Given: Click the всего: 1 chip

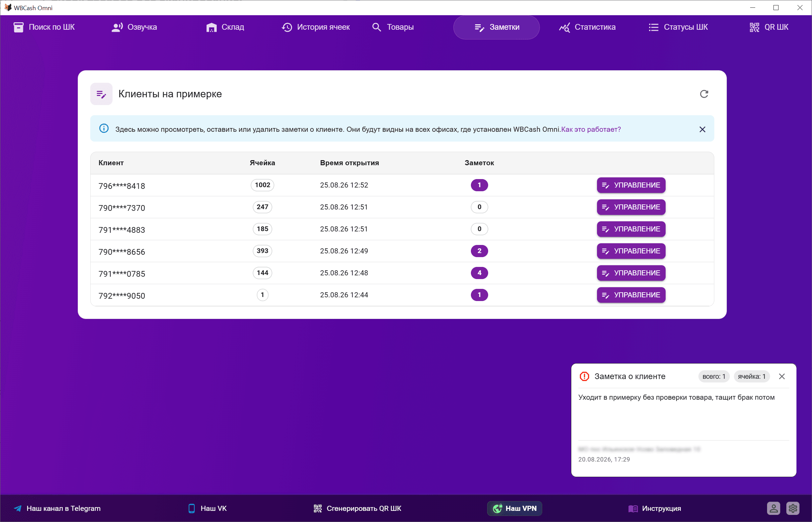Looking at the screenshot, I should [714, 377].
